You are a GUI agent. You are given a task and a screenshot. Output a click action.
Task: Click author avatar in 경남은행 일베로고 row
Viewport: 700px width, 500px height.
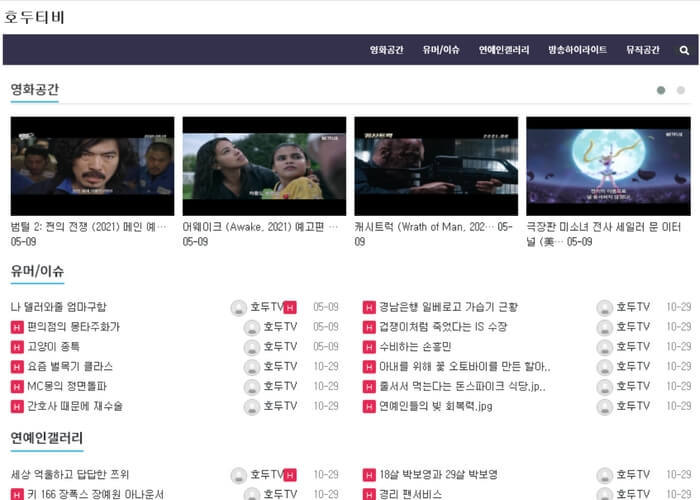[x=605, y=308]
